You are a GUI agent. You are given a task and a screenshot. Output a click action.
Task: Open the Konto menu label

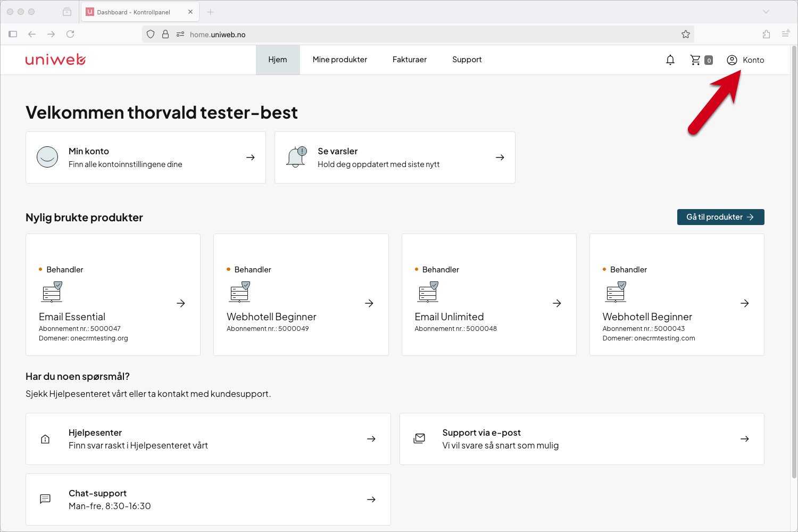(x=753, y=60)
